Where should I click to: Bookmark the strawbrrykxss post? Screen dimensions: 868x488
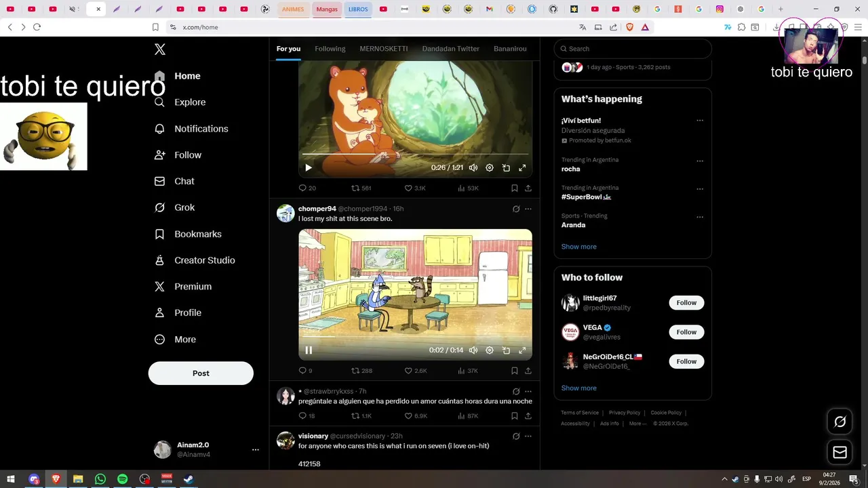515,416
